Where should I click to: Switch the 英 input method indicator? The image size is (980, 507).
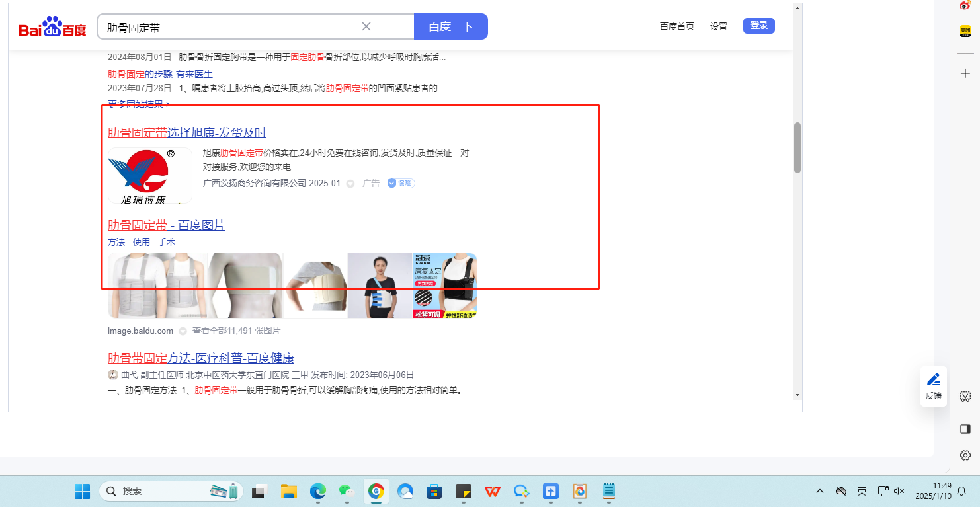(x=862, y=491)
